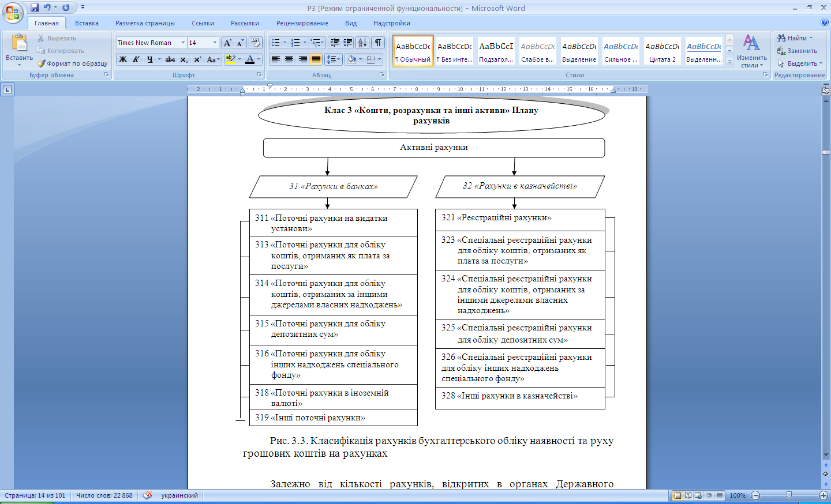The height and width of the screenshot is (504, 831).
Task: Click Вырезать to cut selection
Action: [57, 38]
